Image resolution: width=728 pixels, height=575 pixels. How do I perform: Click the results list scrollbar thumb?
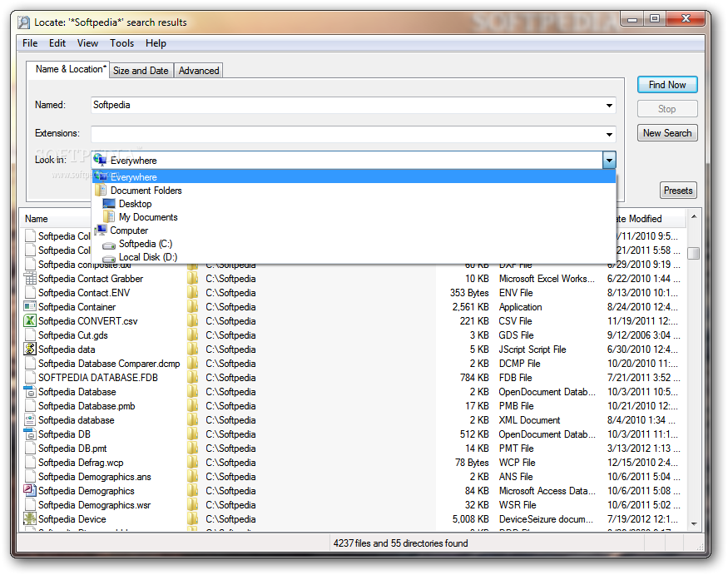pyautogui.click(x=694, y=253)
